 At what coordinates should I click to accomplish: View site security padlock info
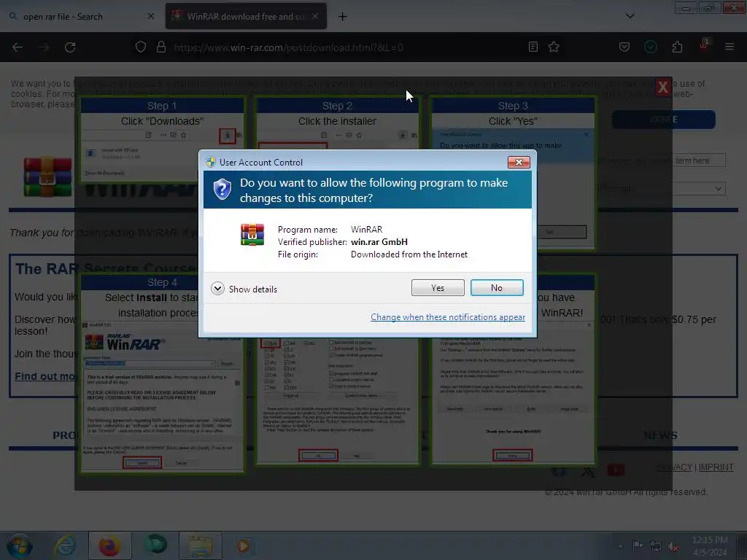point(161,47)
